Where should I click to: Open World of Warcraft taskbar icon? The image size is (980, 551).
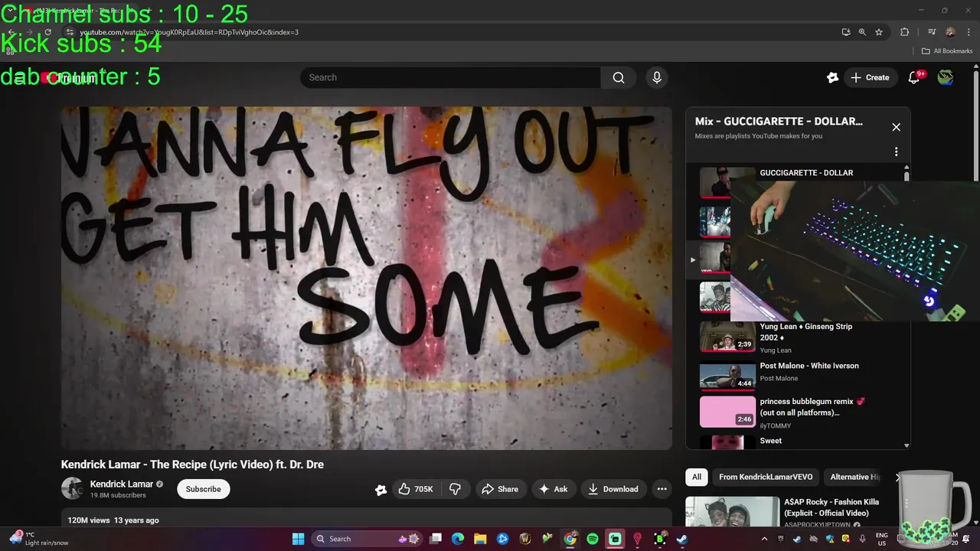(525, 539)
